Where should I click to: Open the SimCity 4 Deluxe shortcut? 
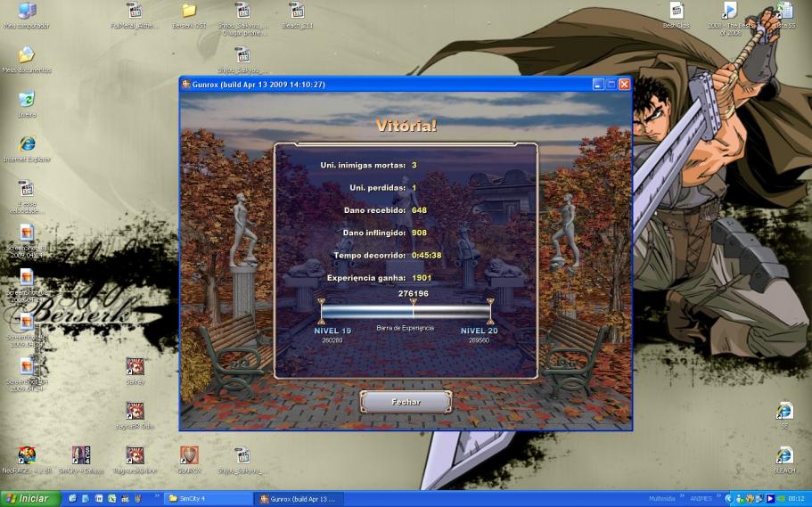pos(81,455)
